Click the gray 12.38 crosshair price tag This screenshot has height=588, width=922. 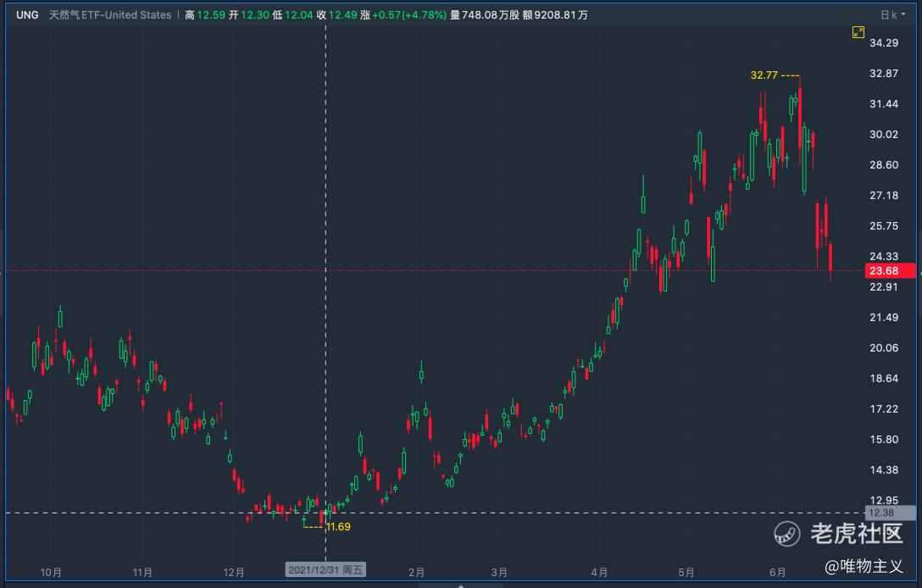pyautogui.click(x=890, y=513)
